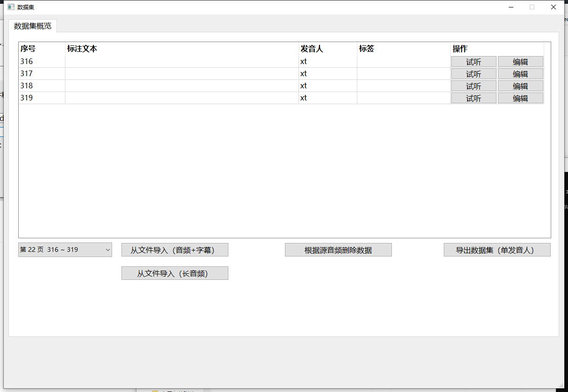Click 编辑 for row 319
Screen dimensions: 568x392
520,98
